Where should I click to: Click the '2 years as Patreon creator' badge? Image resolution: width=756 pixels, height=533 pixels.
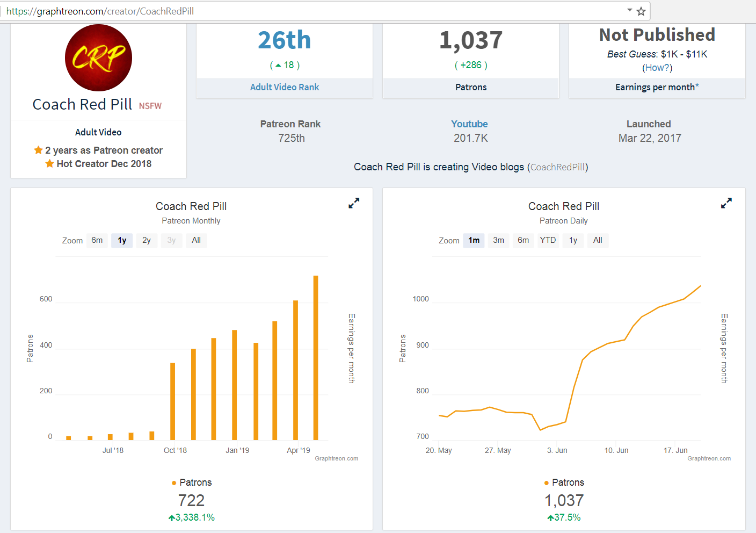pyautogui.click(x=98, y=150)
